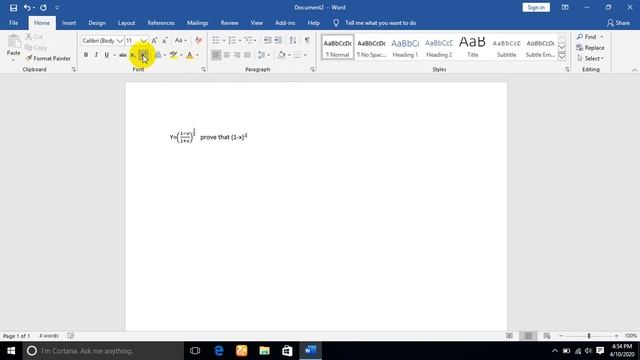Start a numbered list
Viewport: 640px width, 360px height.
(232, 40)
